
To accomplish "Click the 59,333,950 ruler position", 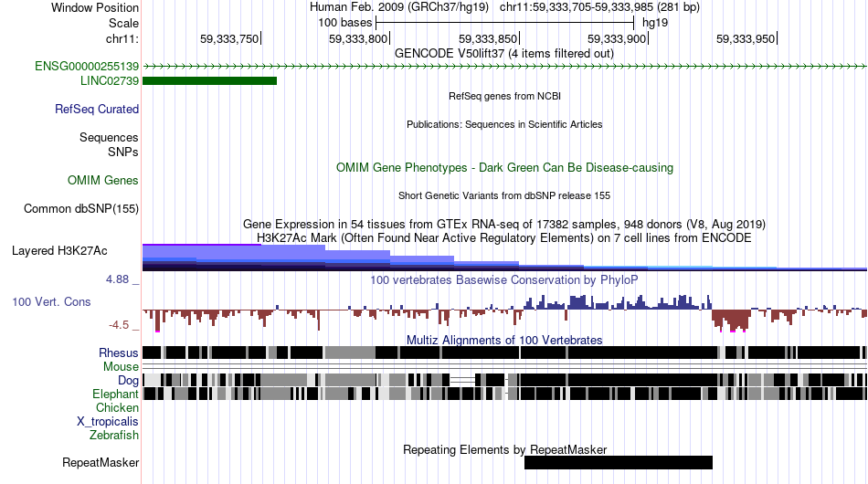I will pyautogui.click(x=746, y=38).
